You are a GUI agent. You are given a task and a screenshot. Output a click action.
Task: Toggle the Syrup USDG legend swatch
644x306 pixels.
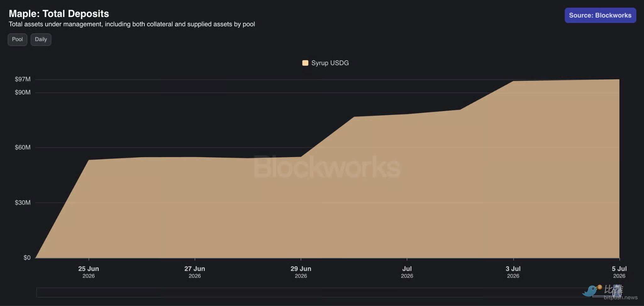(x=305, y=63)
